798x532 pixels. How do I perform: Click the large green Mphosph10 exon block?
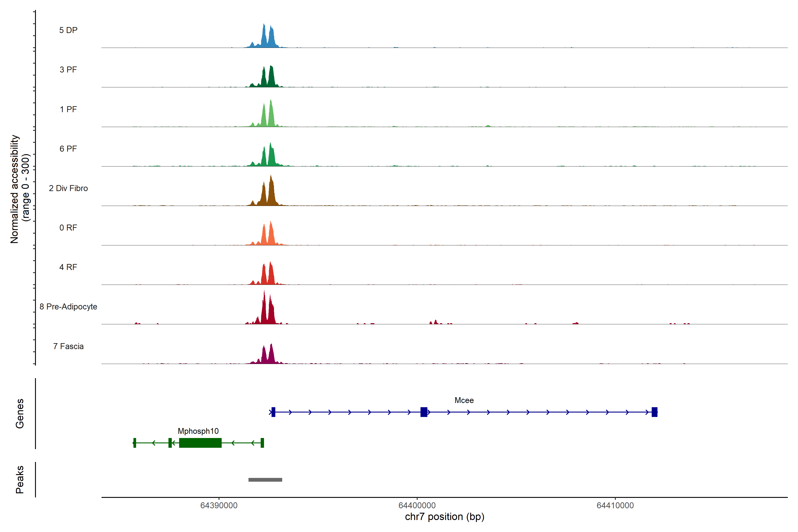click(x=200, y=443)
